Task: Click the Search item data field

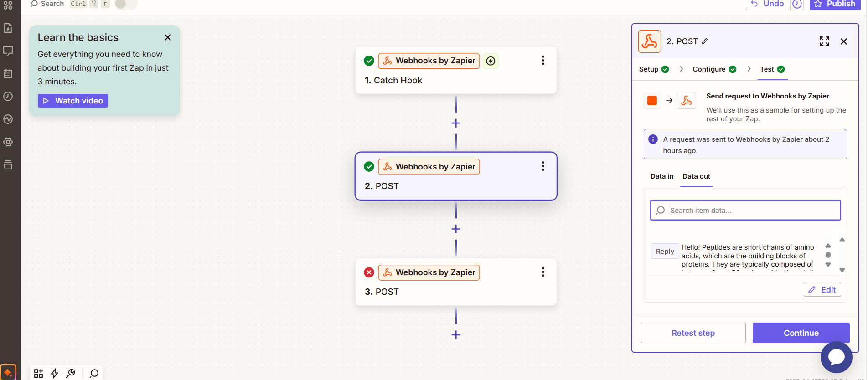Action: pos(745,211)
